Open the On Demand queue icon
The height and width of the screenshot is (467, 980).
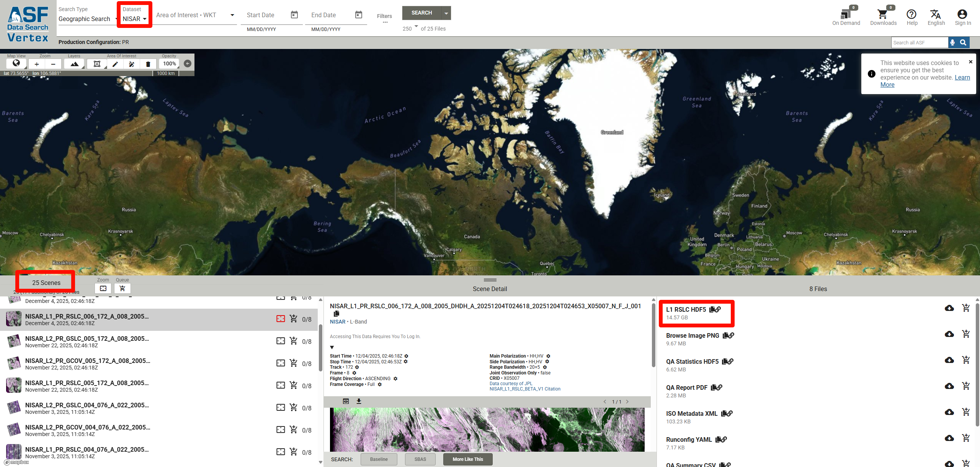coord(846,15)
